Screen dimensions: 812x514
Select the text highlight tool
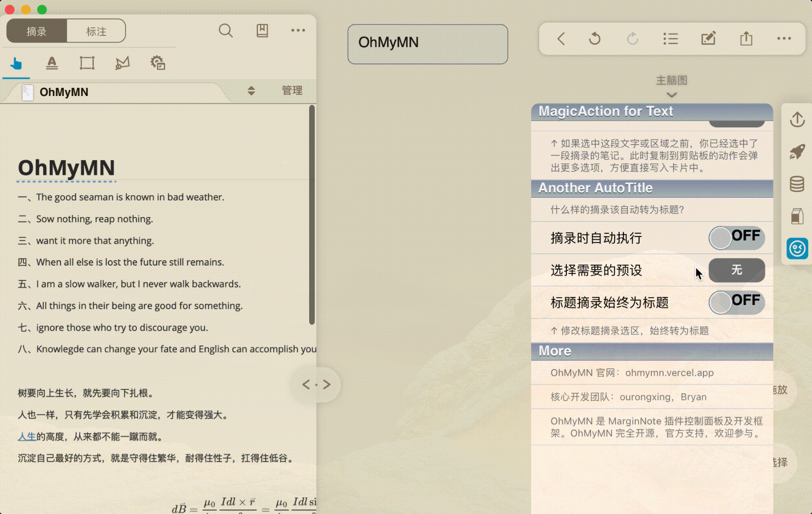click(x=52, y=63)
